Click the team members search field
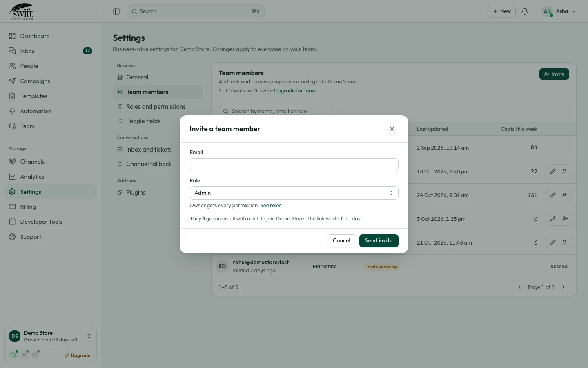The height and width of the screenshot is (368, 588). [276, 110]
